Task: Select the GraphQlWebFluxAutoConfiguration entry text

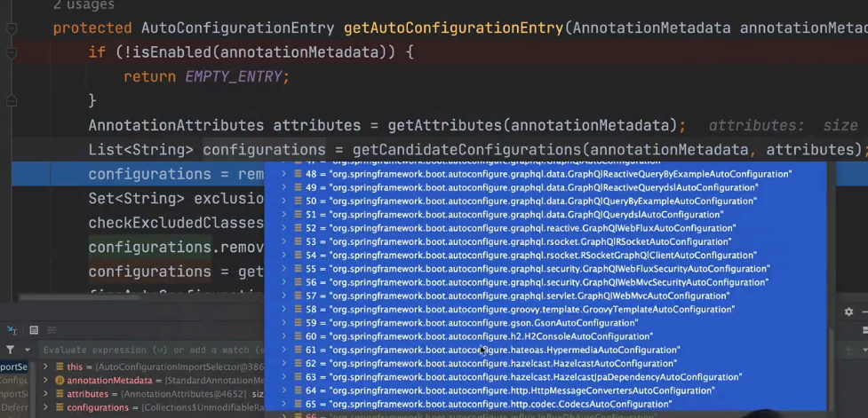Action: coord(532,228)
